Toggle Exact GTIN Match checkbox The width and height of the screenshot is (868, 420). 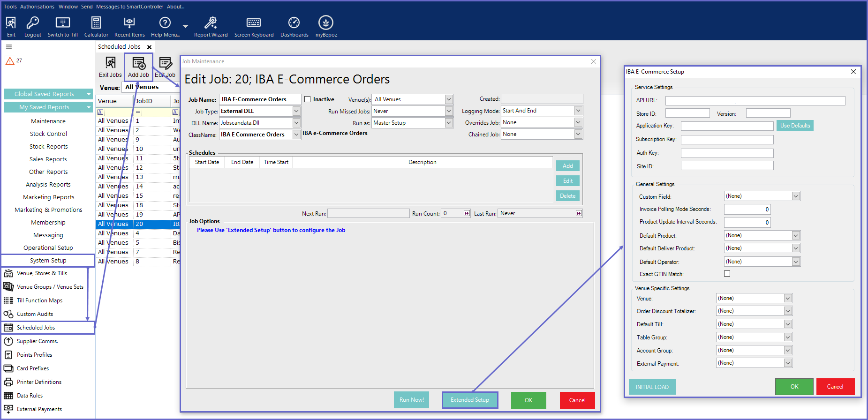(727, 274)
